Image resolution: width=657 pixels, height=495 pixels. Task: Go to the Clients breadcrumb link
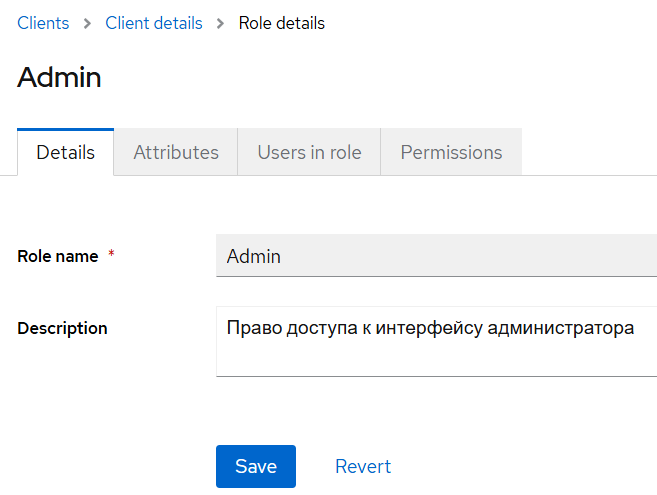click(43, 23)
